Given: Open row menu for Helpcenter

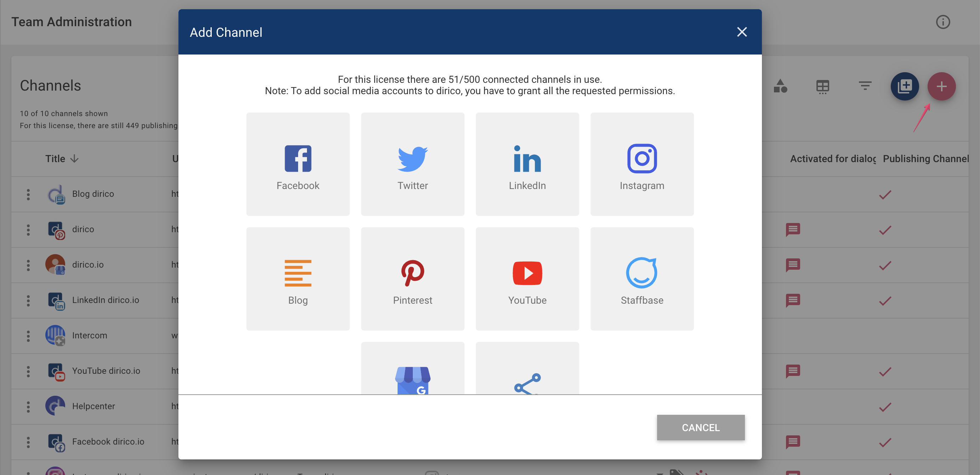Looking at the screenshot, I should tap(28, 407).
